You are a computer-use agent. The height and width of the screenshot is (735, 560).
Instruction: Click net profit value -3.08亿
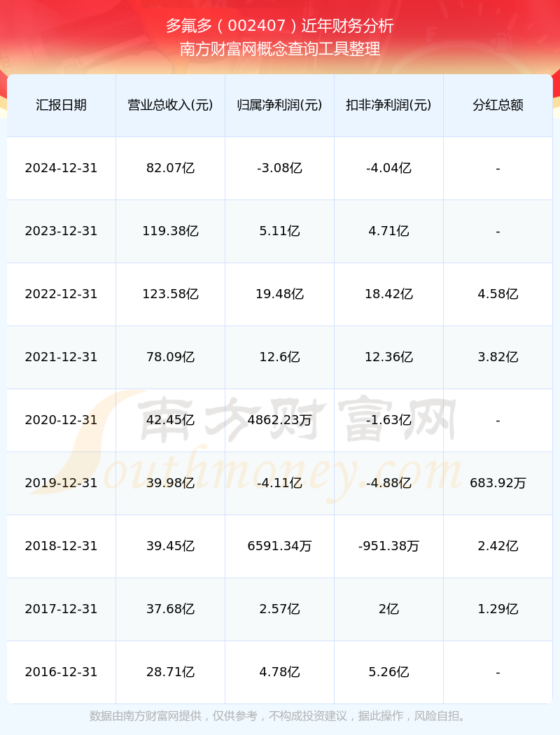[280, 168]
